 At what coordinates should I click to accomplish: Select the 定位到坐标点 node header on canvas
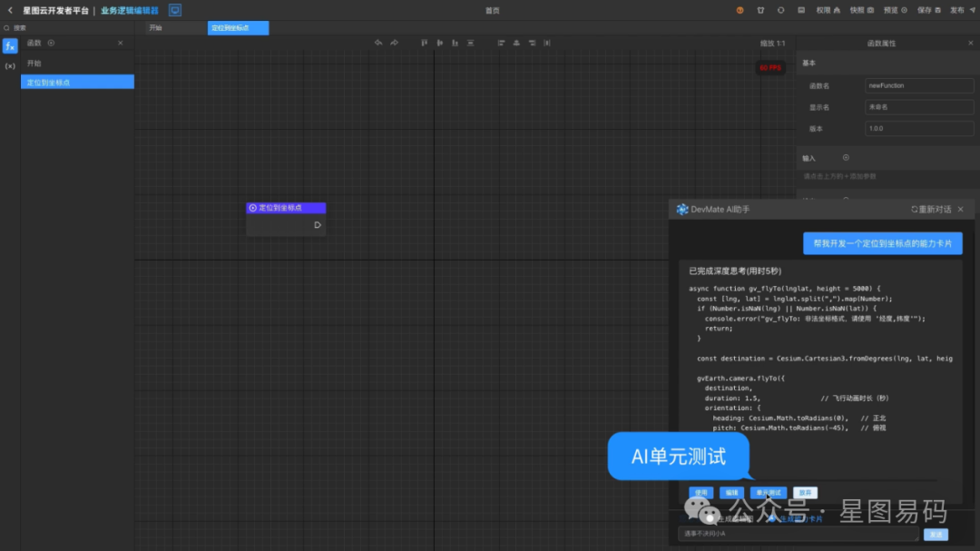[286, 208]
